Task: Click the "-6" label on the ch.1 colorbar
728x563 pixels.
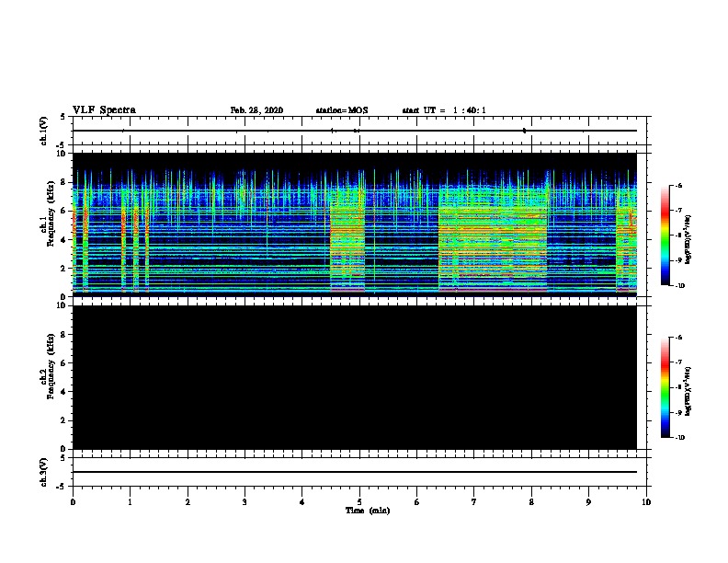Action: [678, 185]
